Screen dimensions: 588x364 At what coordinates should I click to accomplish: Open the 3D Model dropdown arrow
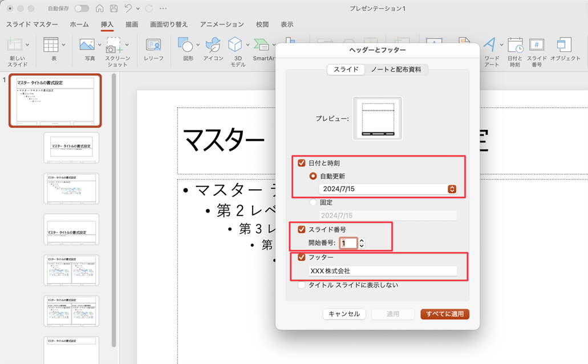248,44
